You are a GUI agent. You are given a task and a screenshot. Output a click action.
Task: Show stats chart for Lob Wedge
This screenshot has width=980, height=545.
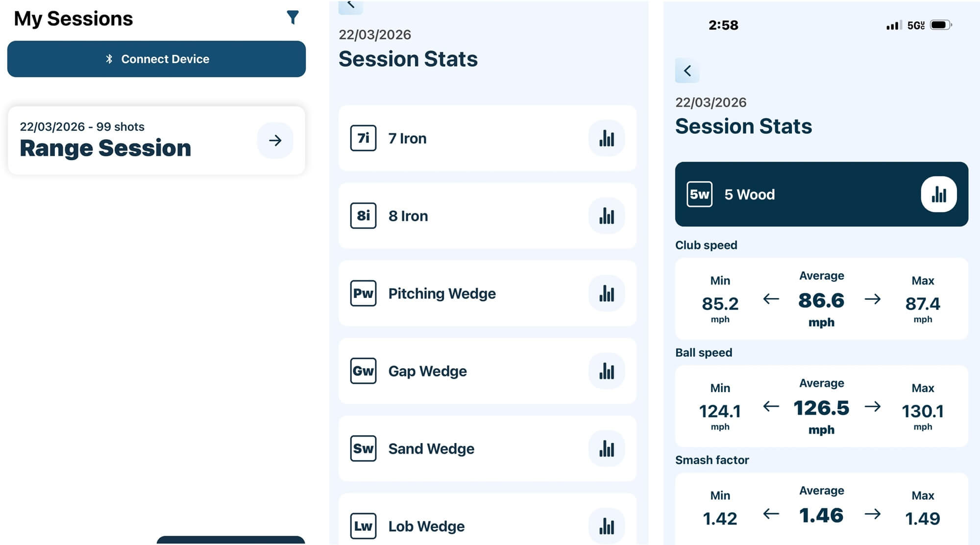pos(606,526)
